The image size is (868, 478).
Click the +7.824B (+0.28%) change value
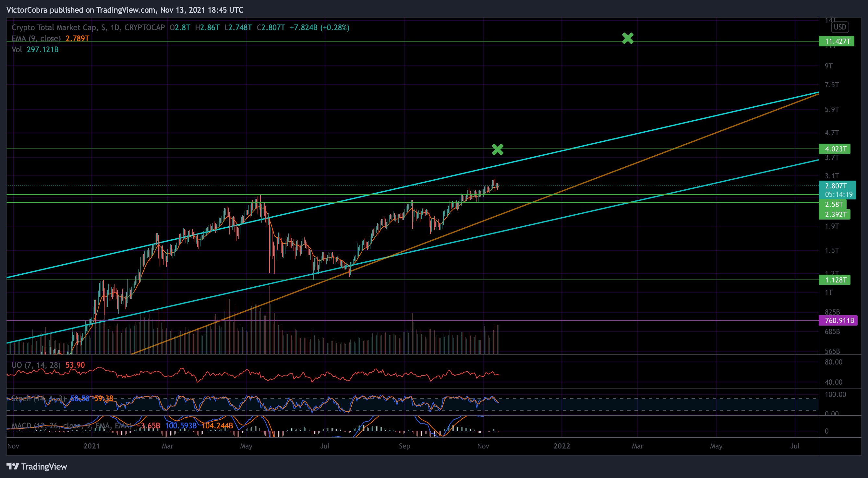pyautogui.click(x=319, y=28)
